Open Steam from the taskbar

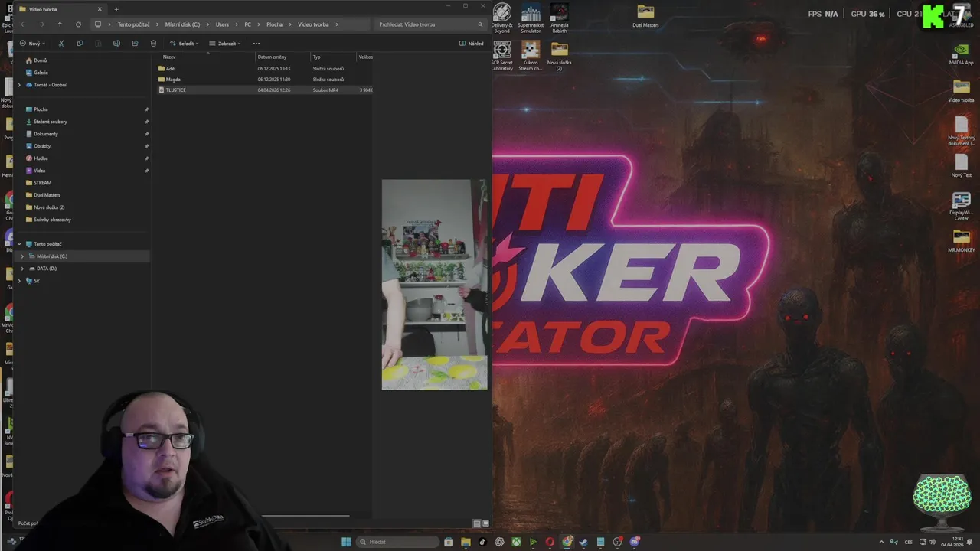[x=583, y=542]
